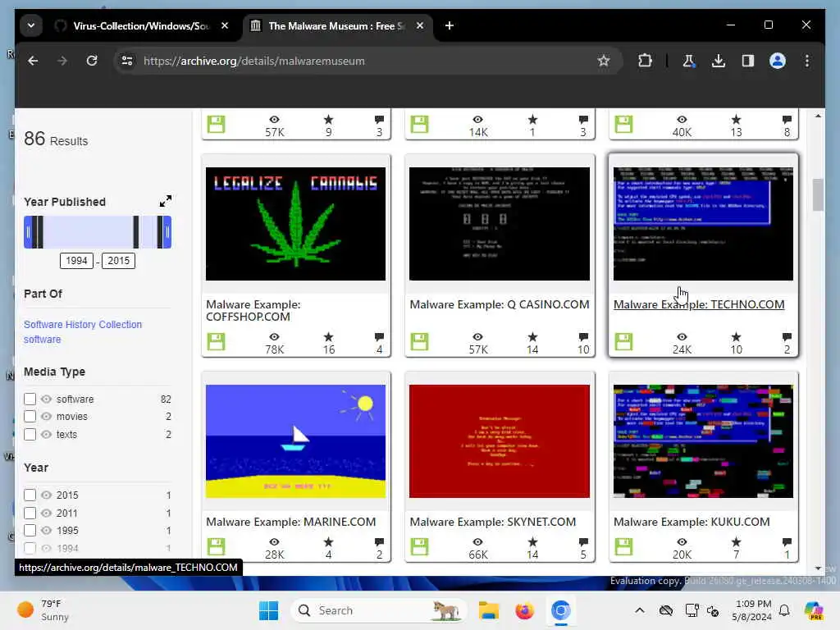The width and height of the screenshot is (840, 630).
Task: Close the Virus-Collection tab
Action: [x=225, y=25]
